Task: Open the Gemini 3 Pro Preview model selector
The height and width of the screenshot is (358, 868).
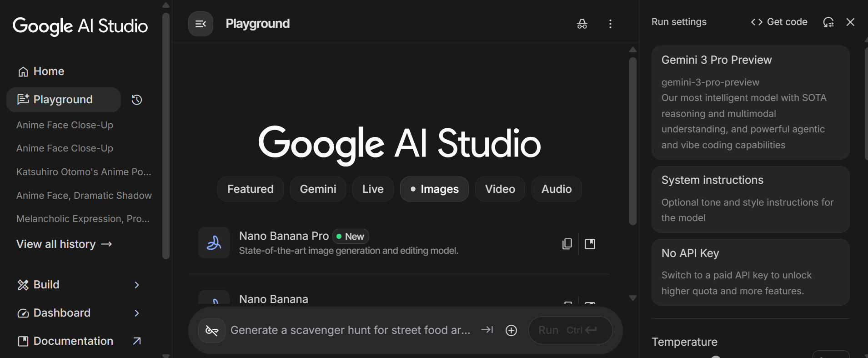Action: (x=750, y=102)
